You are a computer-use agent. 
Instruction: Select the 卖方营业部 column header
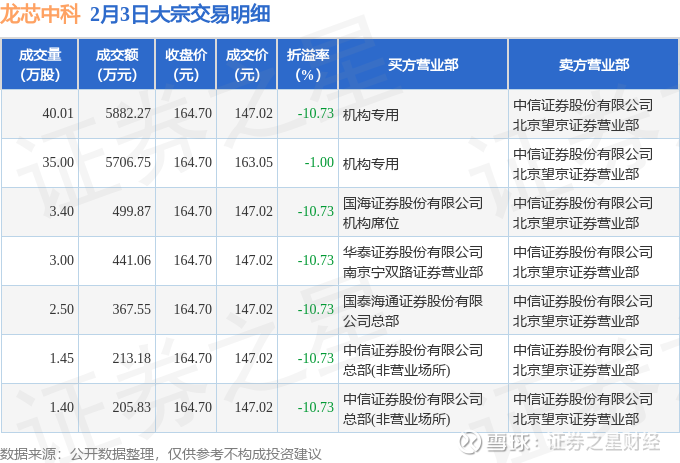[x=594, y=64]
